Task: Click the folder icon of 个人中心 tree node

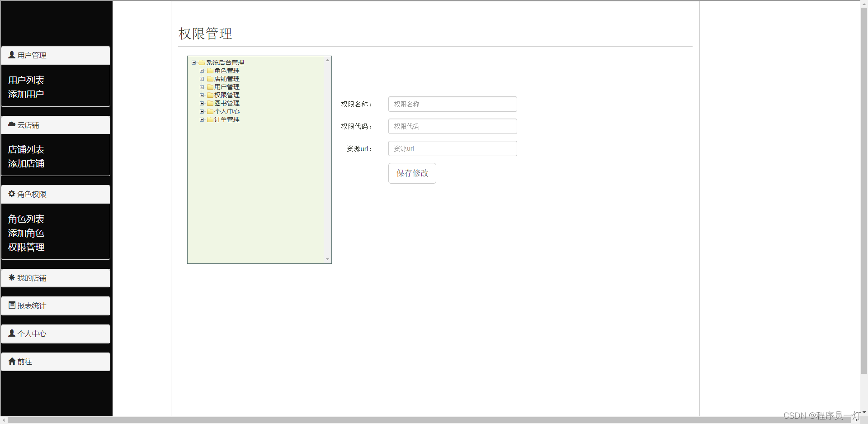Action: pyautogui.click(x=210, y=111)
